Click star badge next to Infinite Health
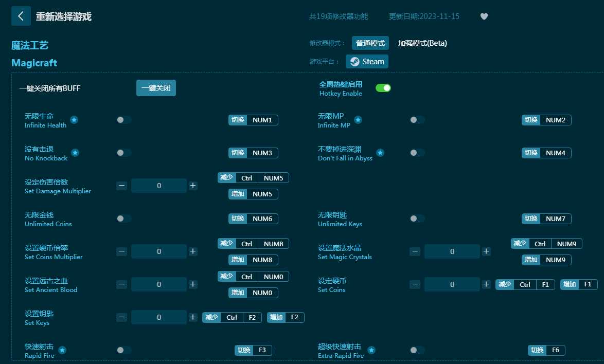604x364 pixels. click(x=75, y=120)
